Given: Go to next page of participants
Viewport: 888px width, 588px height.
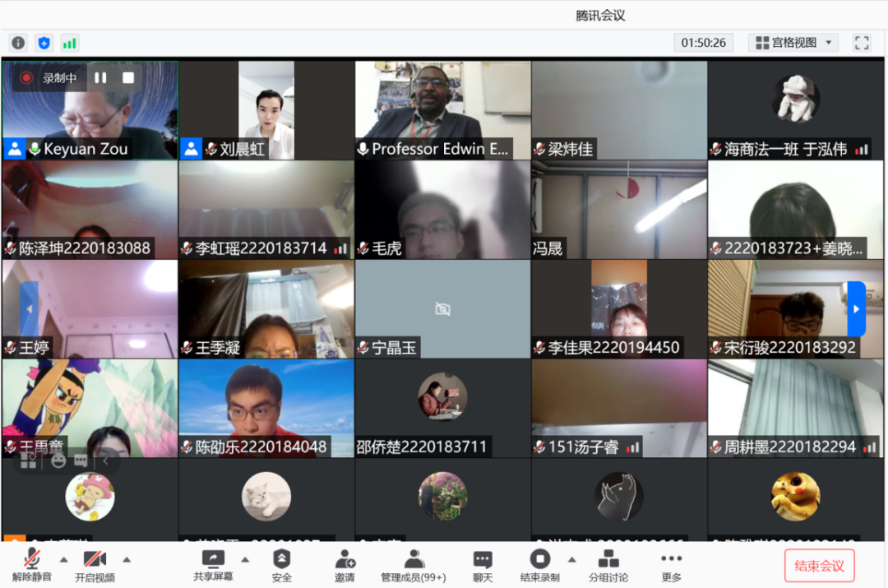Looking at the screenshot, I should click(856, 309).
